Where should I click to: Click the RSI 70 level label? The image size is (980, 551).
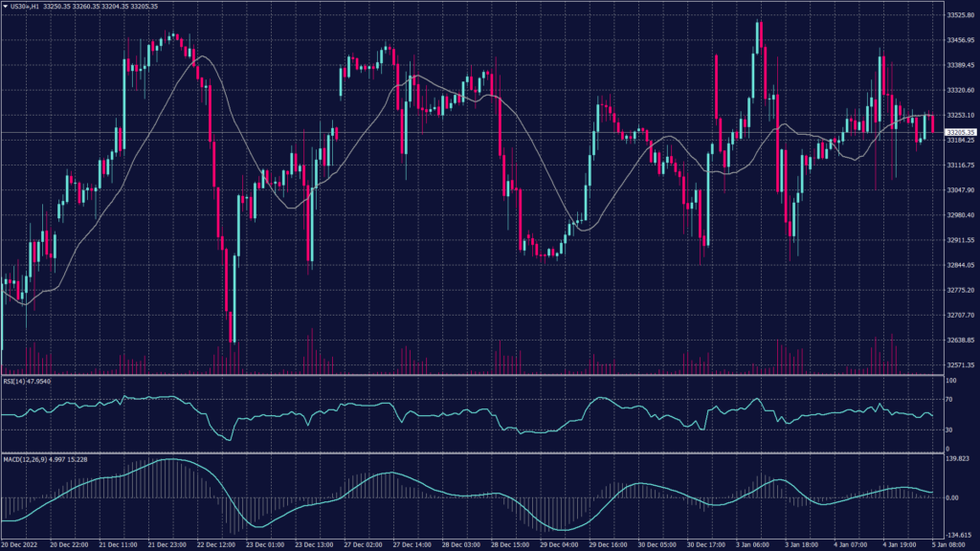[949, 398]
